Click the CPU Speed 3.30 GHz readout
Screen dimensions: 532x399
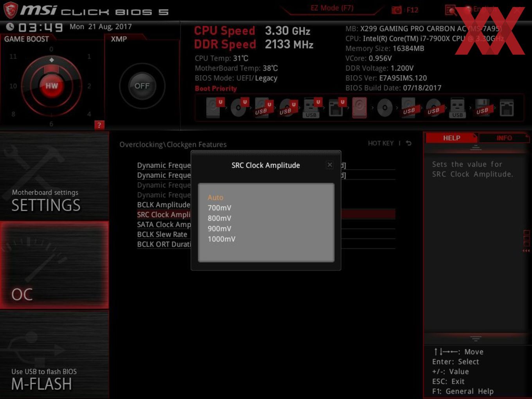[252, 31]
